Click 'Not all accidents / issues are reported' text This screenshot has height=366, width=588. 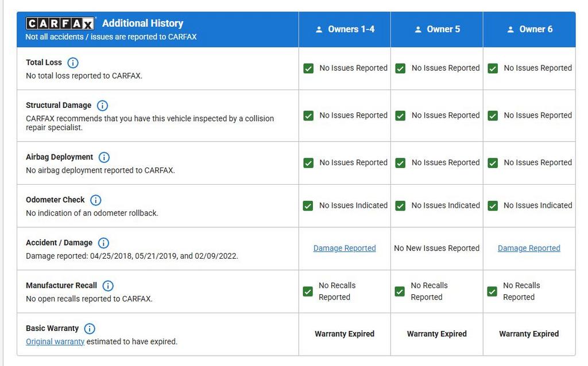coord(111,37)
